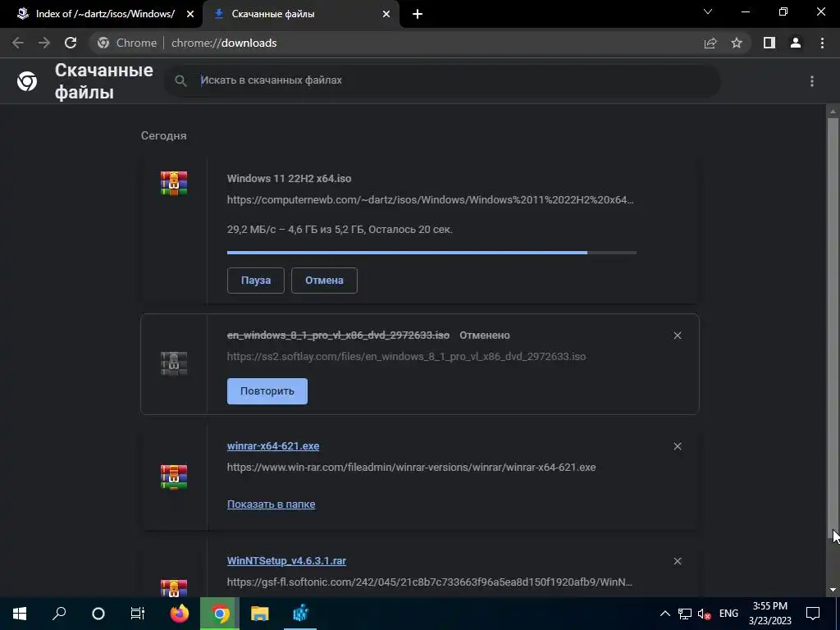Screen dimensions: 840x630
Task: Open the Chrome profile icon
Action: [796, 43]
